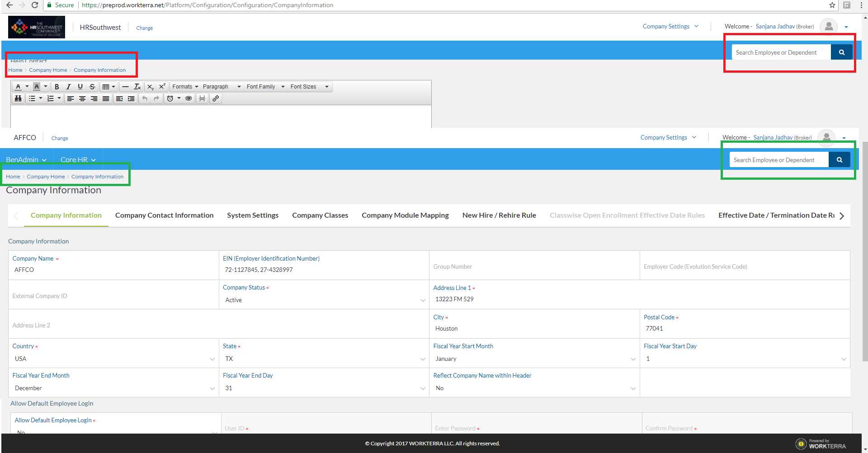The image size is (868, 453).
Task: Center-align text in the editor
Action: pyautogui.click(x=82, y=98)
